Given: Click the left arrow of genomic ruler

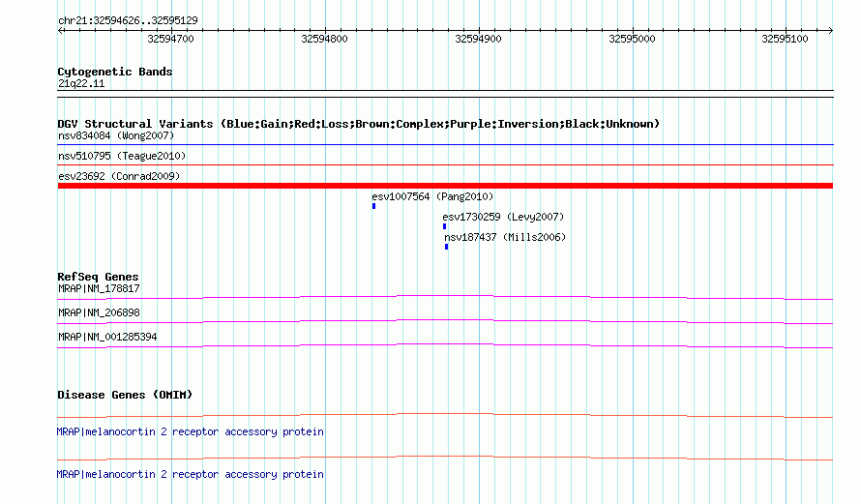Looking at the screenshot, I should tap(61, 30).
